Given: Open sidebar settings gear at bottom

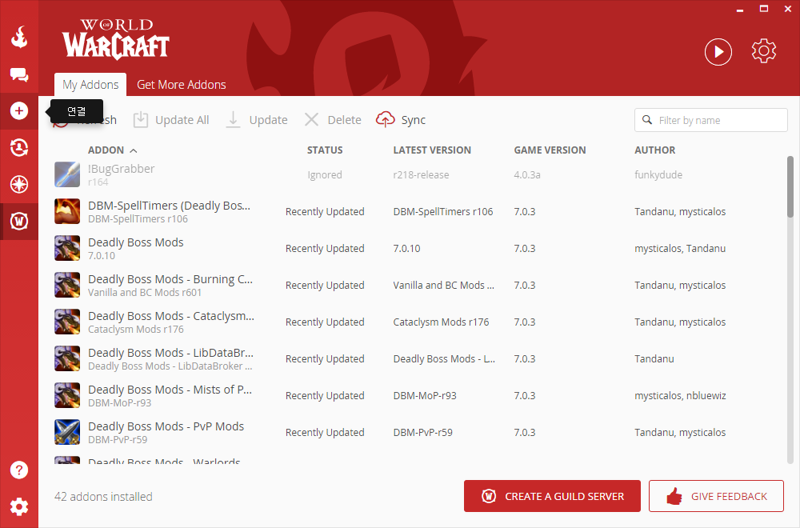Looking at the screenshot, I should [19, 507].
